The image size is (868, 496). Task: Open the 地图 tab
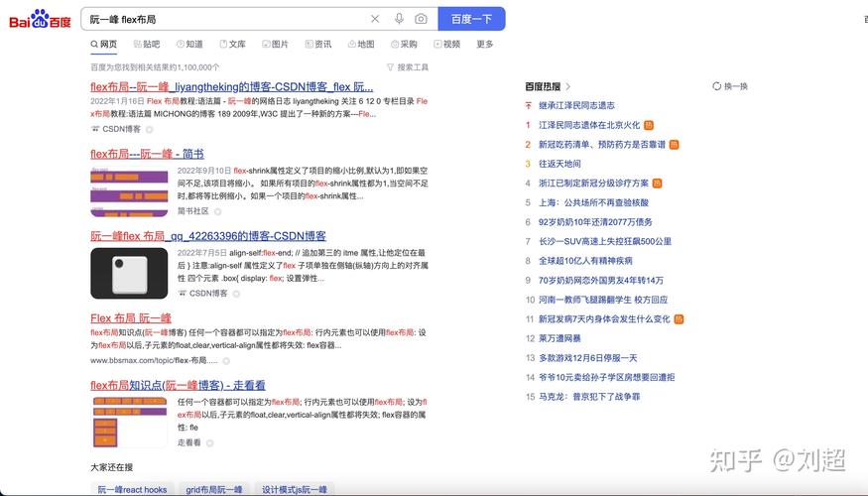[361, 45]
